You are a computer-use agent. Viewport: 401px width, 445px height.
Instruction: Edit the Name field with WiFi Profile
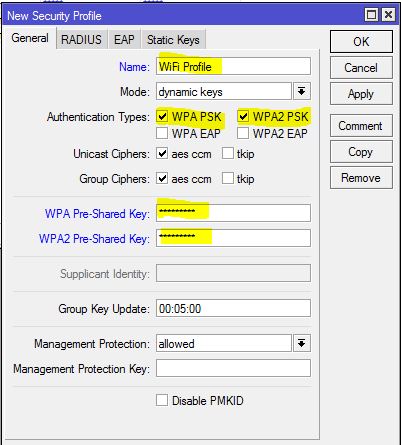tap(233, 66)
